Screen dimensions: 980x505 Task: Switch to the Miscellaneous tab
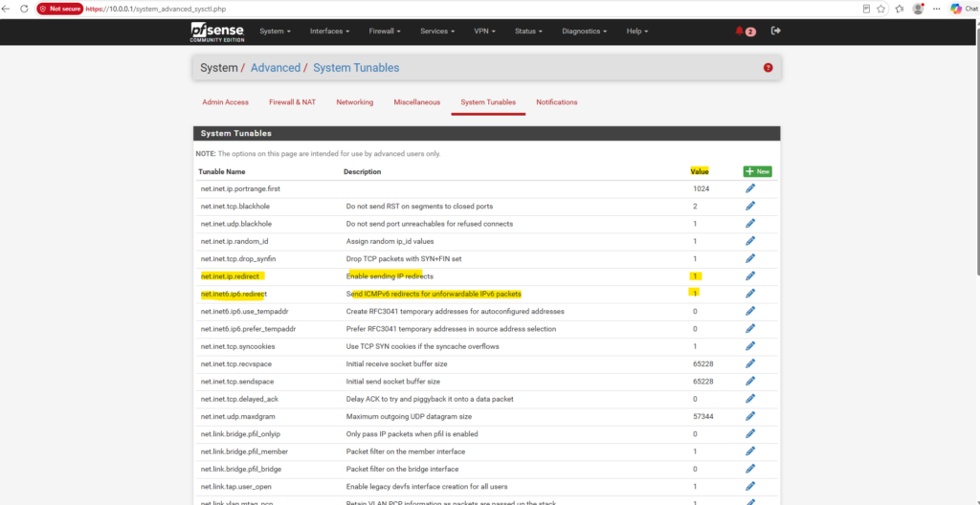click(417, 102)
